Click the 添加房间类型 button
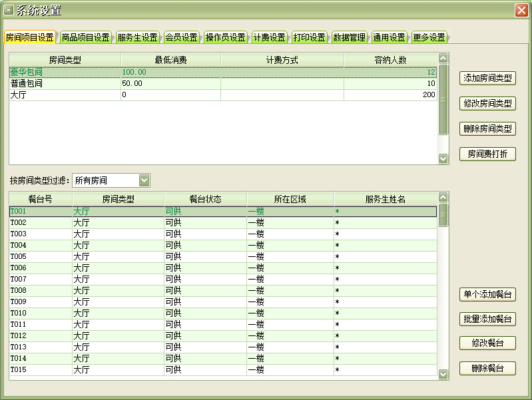The height and width of the screenshot is (400, 532). (487, 79)
